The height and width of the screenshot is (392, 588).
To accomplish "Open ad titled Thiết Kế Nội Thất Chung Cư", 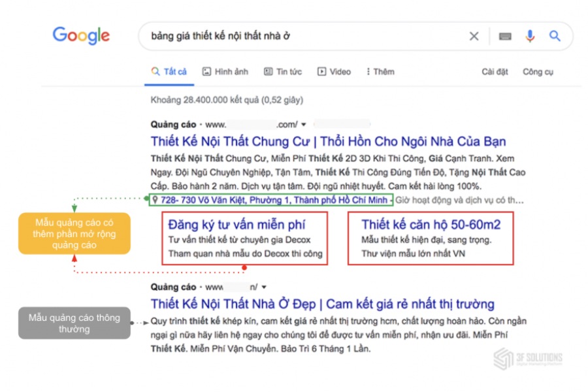I will pyautogui.click(x=328, y=141).
